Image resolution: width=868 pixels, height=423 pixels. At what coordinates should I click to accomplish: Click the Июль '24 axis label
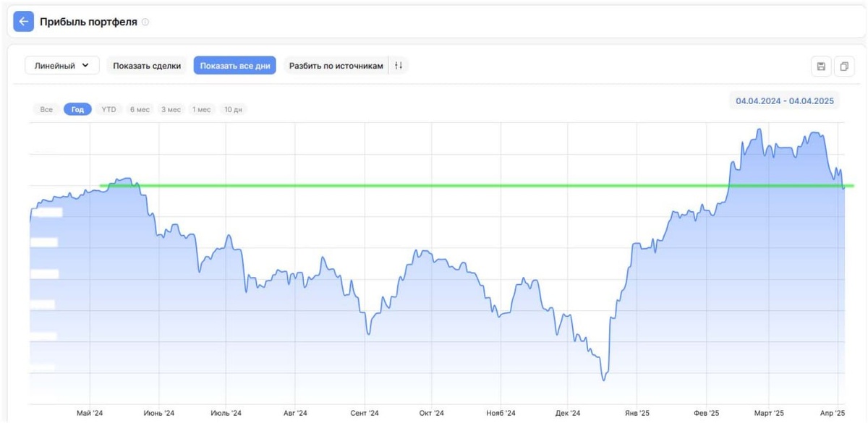point(226,413)
